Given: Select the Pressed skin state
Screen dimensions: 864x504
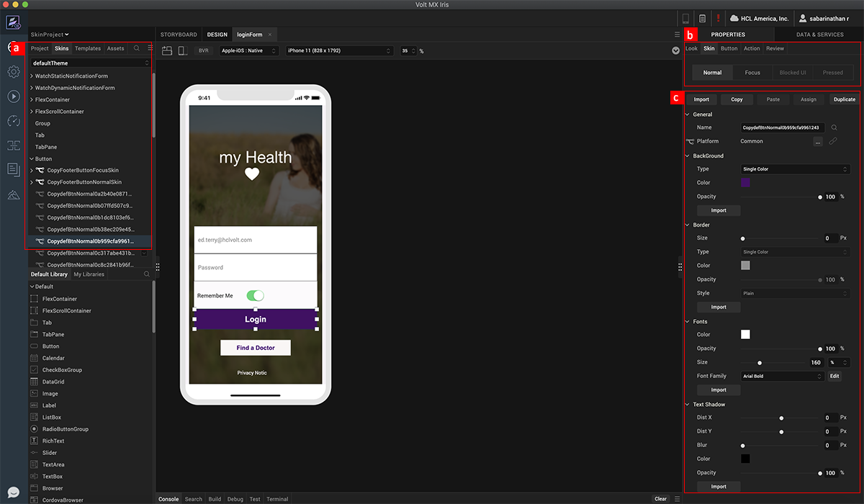Looking at the screenshot, I should 833,73.
